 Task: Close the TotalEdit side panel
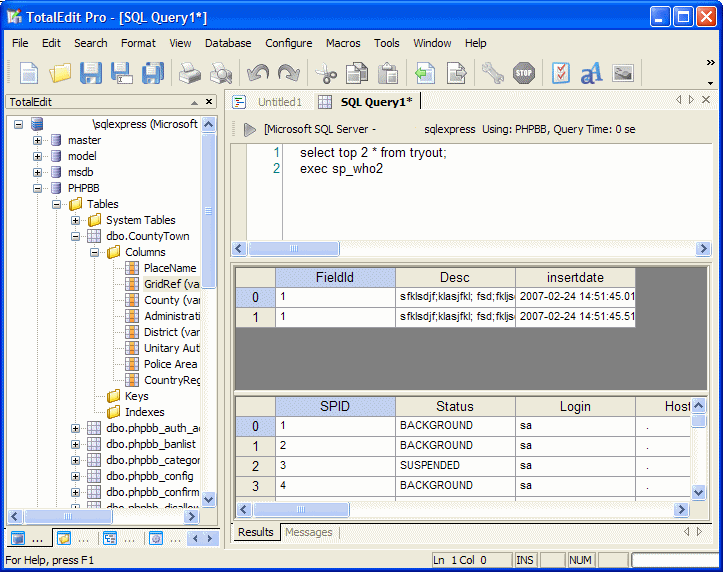pos(209,102)
